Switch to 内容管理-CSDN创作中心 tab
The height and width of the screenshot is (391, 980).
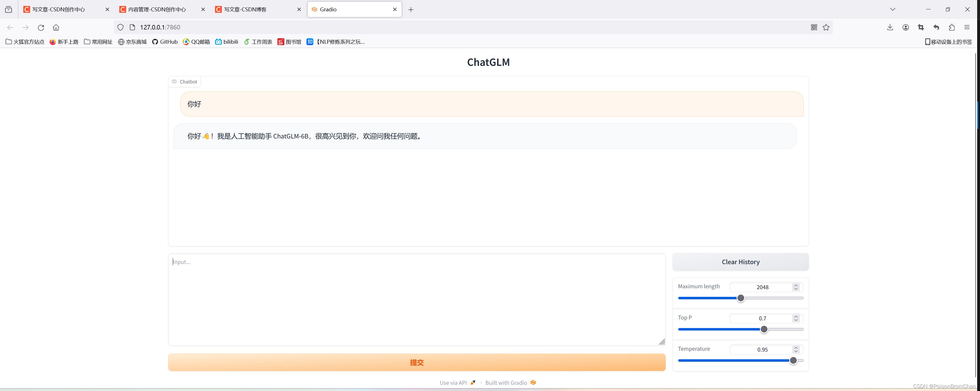[x=162, y=9]
